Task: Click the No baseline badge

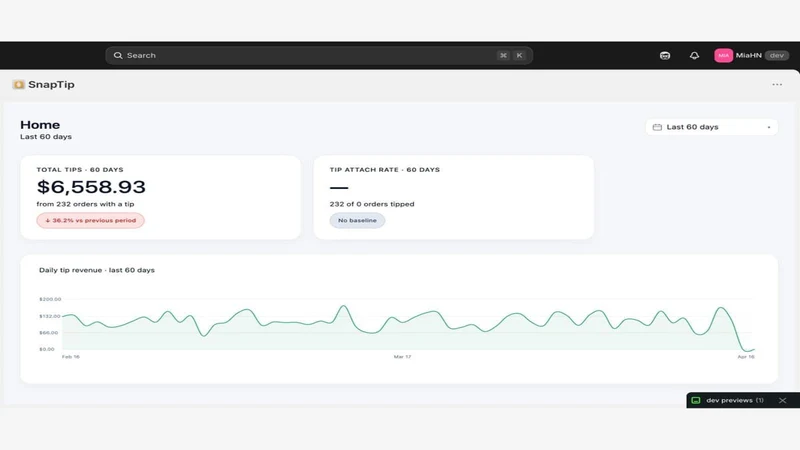Action: coord(357,220)
